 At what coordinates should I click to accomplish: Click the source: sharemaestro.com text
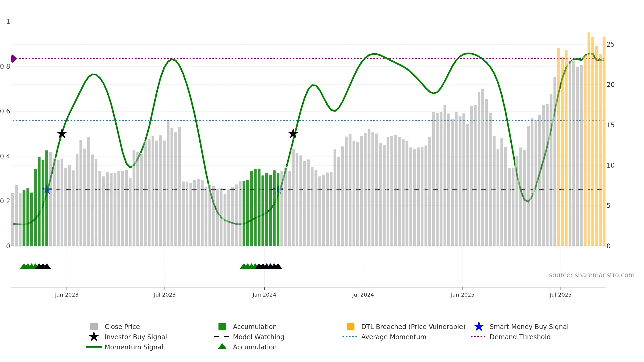592,275
